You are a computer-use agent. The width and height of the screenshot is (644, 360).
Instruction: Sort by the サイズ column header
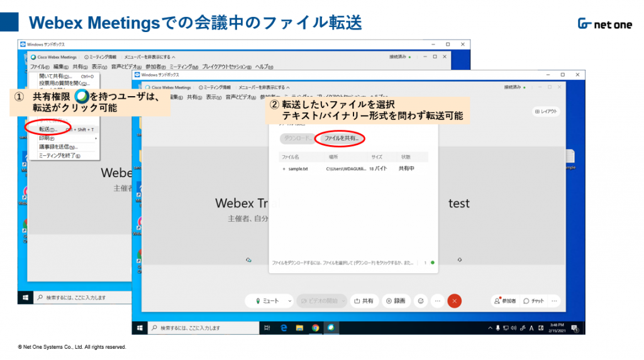point(377,157)
